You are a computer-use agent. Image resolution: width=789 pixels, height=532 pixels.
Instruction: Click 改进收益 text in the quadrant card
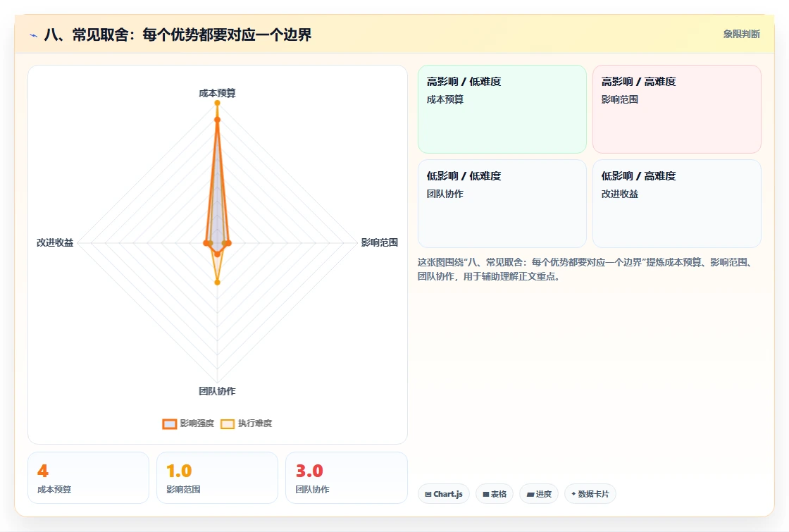tap(620, 194)
